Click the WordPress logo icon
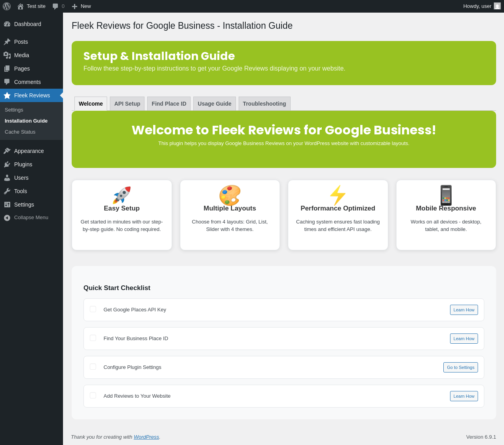 (7, 6)
